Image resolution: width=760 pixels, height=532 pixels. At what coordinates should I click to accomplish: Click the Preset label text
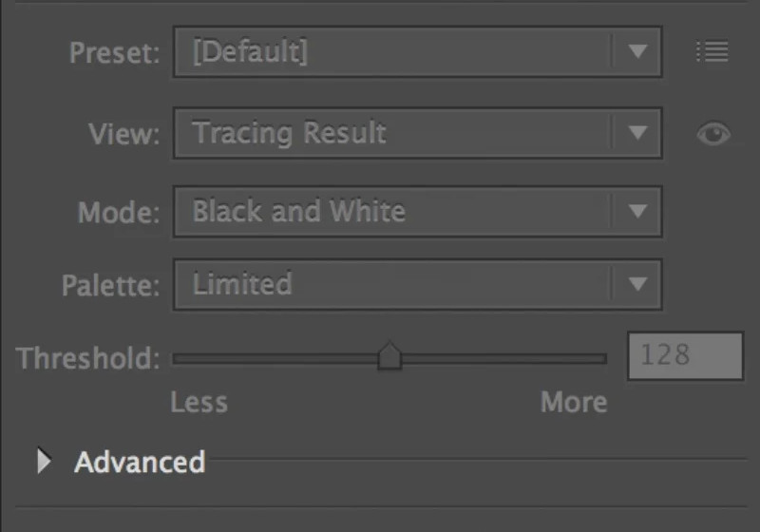pyautogui.click(x=114, y=52)
